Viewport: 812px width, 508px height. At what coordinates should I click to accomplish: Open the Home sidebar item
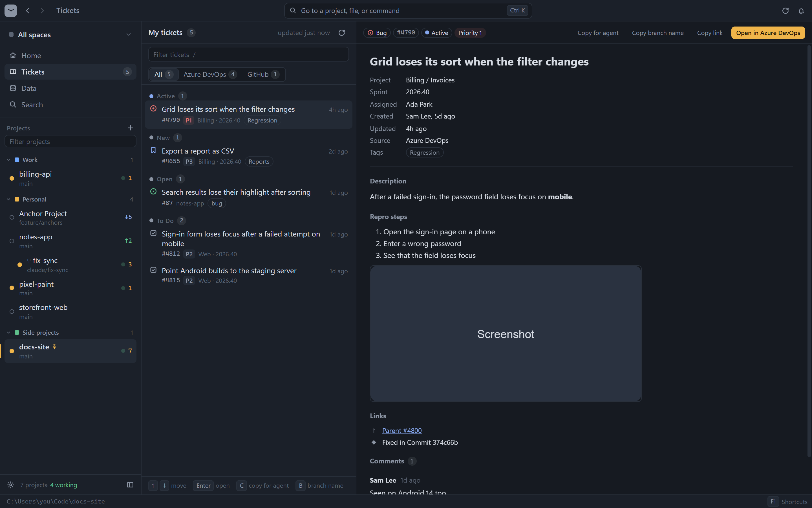tap(70, 55)
